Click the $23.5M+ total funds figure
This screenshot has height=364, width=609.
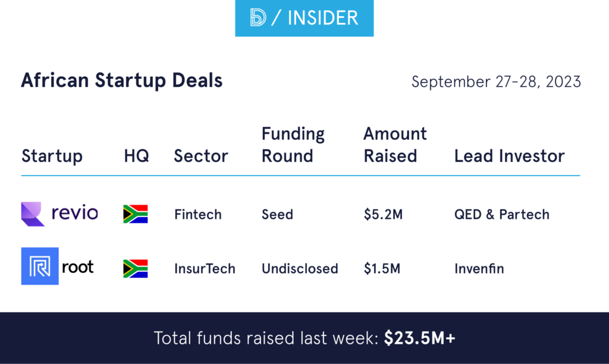(419, 338)
